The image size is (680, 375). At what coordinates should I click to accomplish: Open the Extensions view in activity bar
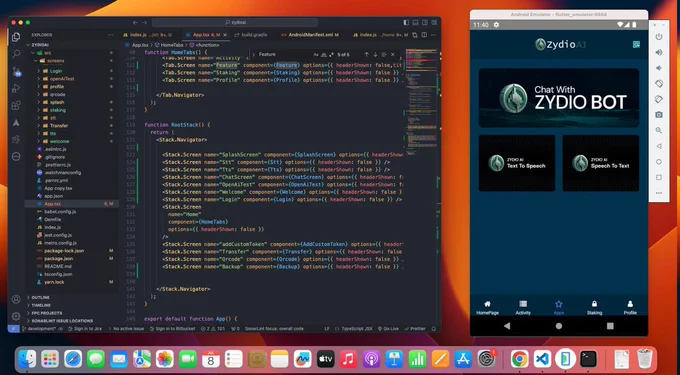coord(16,105)
